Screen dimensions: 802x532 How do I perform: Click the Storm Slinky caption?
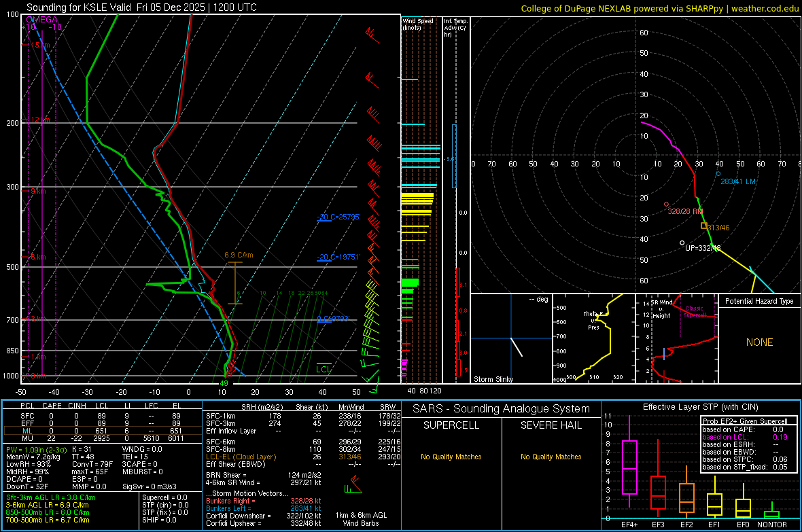pos(493,379)
